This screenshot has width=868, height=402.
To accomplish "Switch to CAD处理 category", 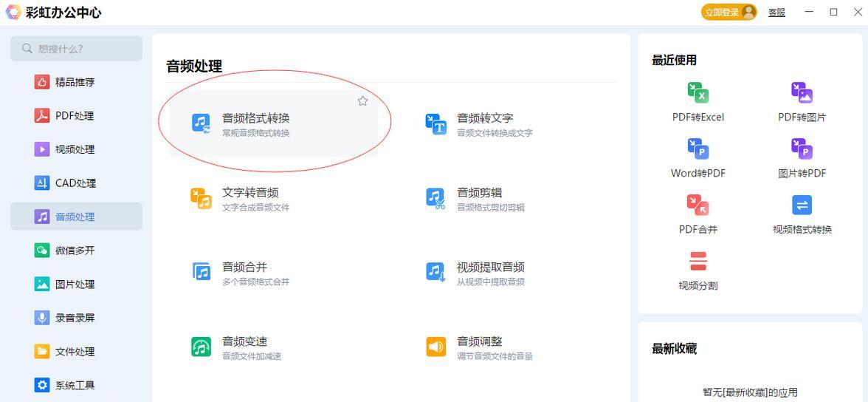I will click(77, 183).
